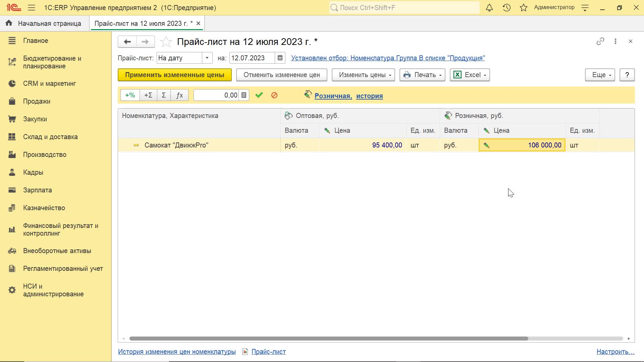644x362 pixels.
Task: Select retail price cell 106 000,00
Action: 522,145
